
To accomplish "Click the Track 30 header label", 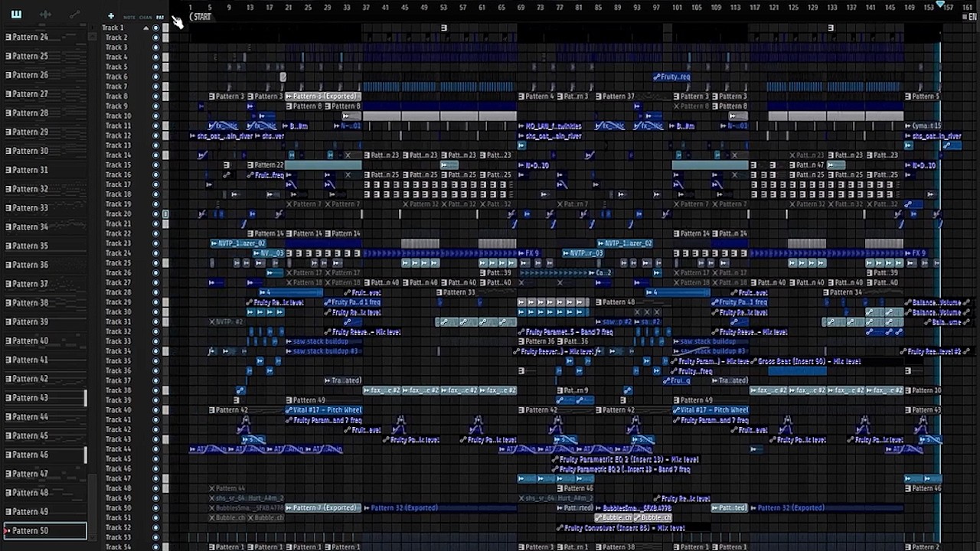I will click(118, 312).
